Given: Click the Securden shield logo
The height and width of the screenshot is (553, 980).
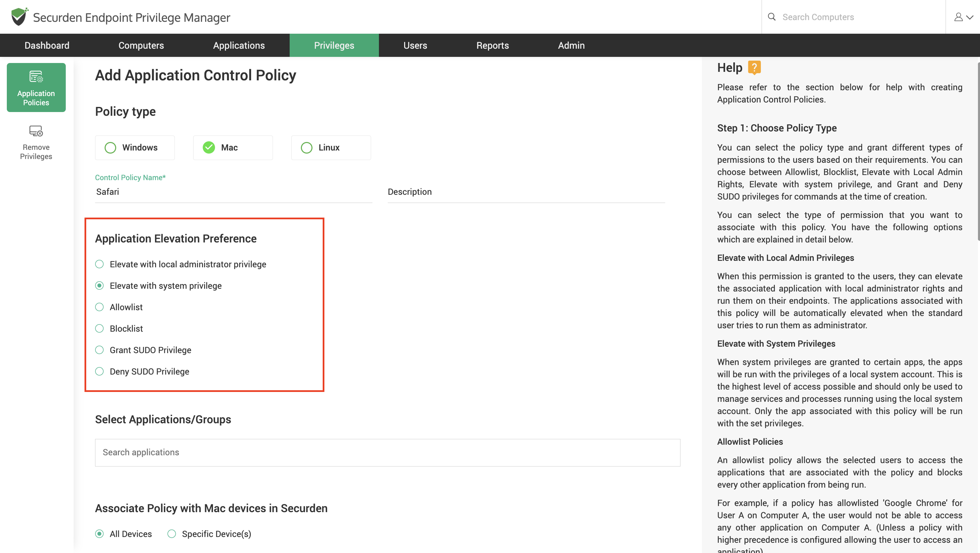Looking at the screenshot, I should click(x=19, y=17).
